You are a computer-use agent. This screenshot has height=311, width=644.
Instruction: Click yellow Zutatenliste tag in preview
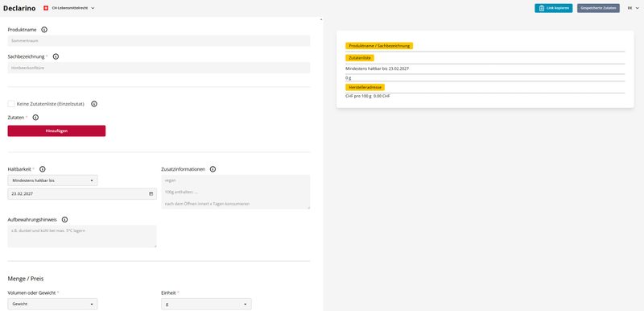[360, 58]
